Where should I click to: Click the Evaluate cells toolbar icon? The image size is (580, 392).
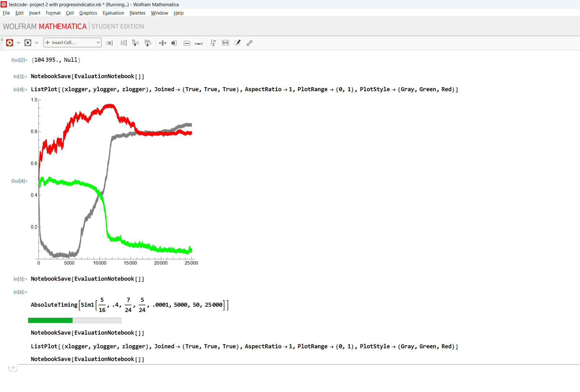point(10,43)
